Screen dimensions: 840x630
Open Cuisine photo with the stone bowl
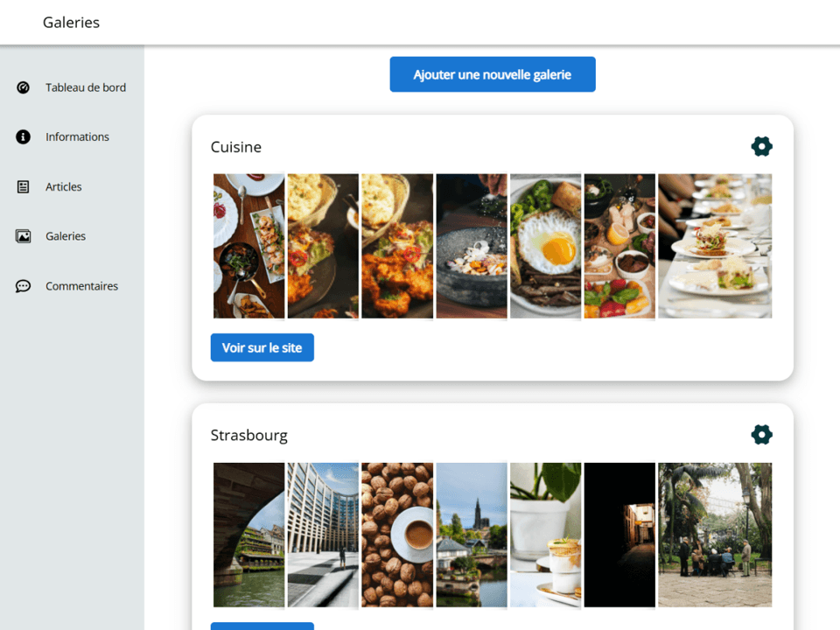tap(472, 246)
